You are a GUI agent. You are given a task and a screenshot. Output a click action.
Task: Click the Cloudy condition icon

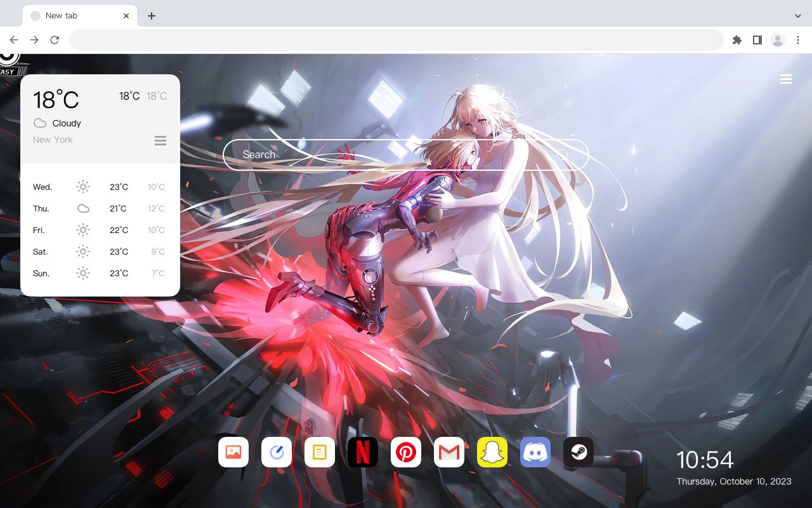point(40,123)
